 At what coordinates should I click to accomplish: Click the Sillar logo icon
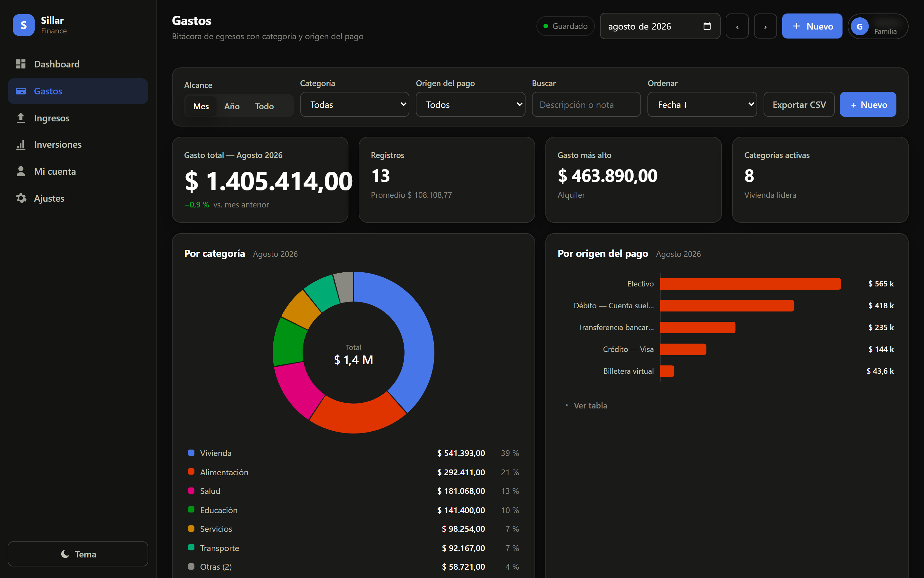[x=24, y=25]
